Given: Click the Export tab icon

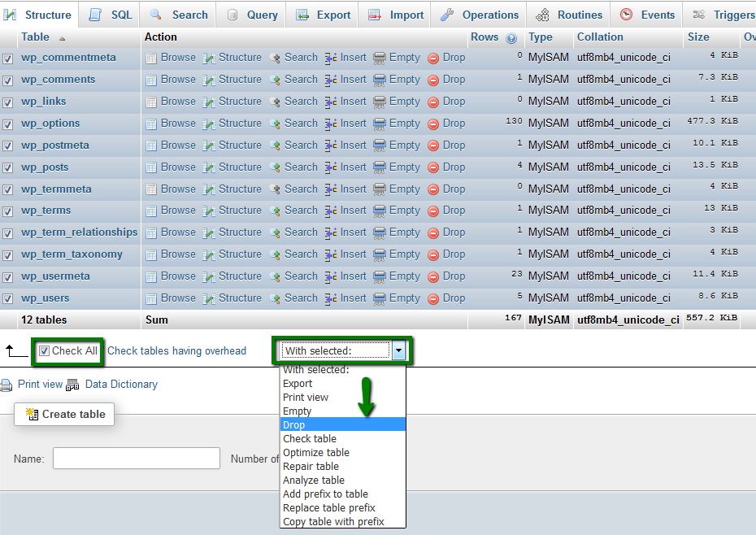Looking at the screenshot, I should (302, 15).
